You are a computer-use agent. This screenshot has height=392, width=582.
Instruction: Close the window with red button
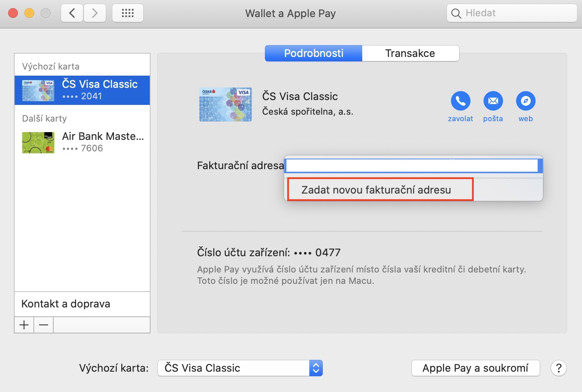click(x=13, y=13)
